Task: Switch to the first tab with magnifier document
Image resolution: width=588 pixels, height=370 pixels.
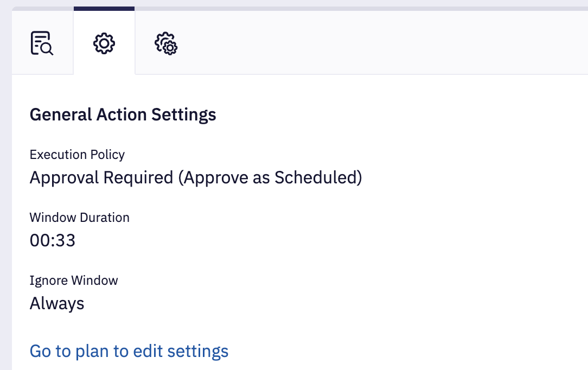Action: [42, 42]
